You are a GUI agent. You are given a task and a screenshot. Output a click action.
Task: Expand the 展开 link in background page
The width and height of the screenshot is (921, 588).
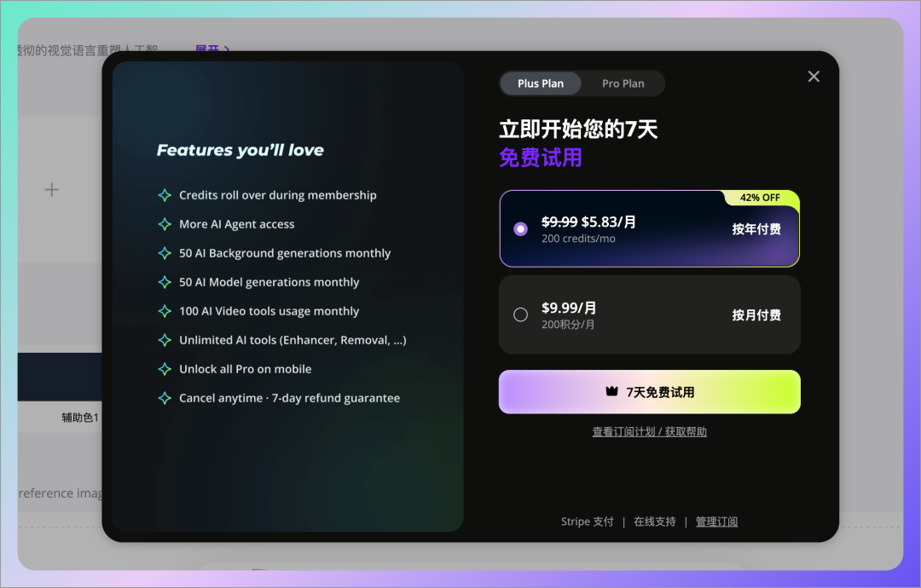pos(212,49)
